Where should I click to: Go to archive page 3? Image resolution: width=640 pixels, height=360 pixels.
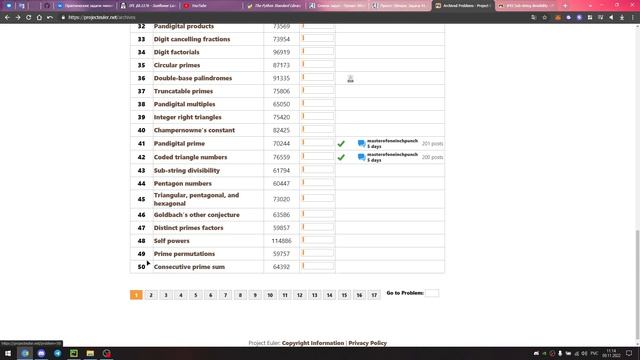pyautogui.click(x=166, y=295)
